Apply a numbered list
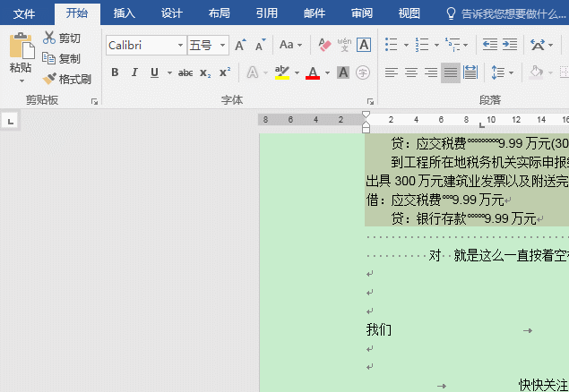Image resolution: width=569 pixels, height=392 pixels. (x=422, y=45)
